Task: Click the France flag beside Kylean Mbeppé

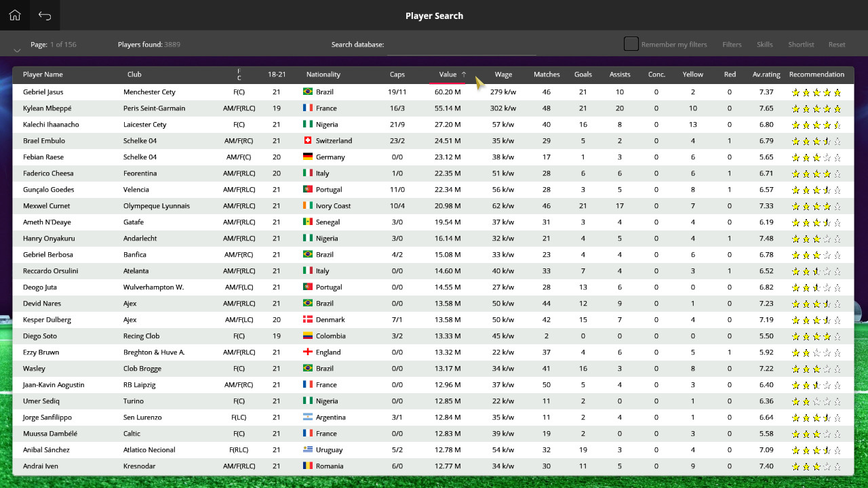Action: tap(307, 108)
